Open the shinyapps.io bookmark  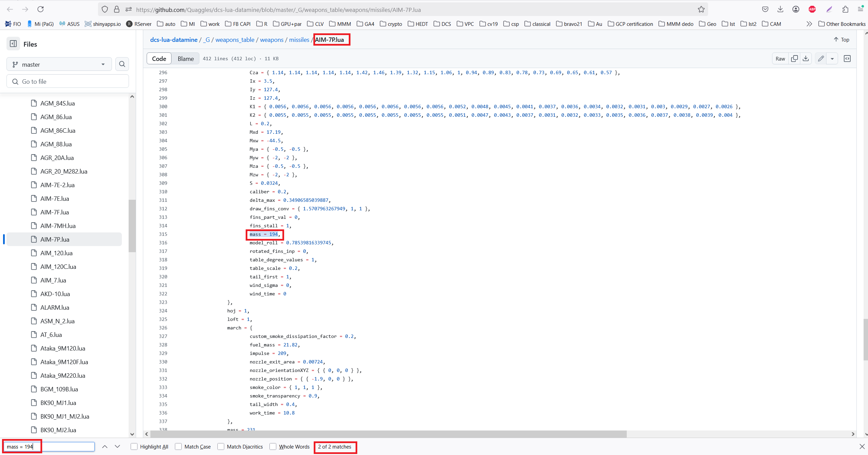point(102,24)
